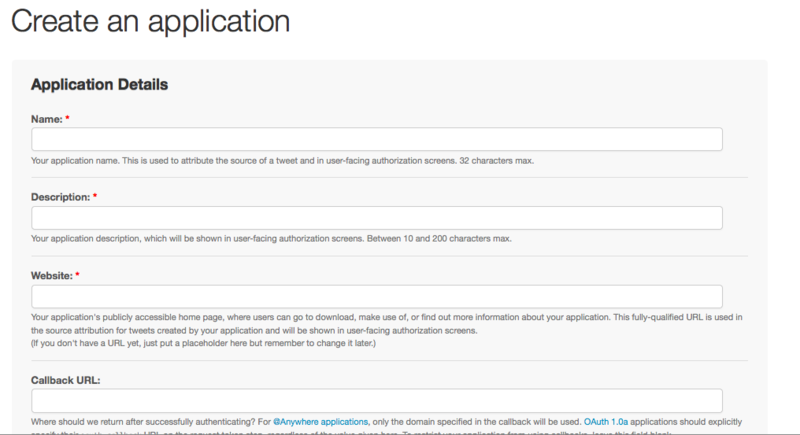Click the placeholder URL hint in parentheses
Image resolution: width=800 pixels, height=435 pixels.
click(x=203, y=343)
